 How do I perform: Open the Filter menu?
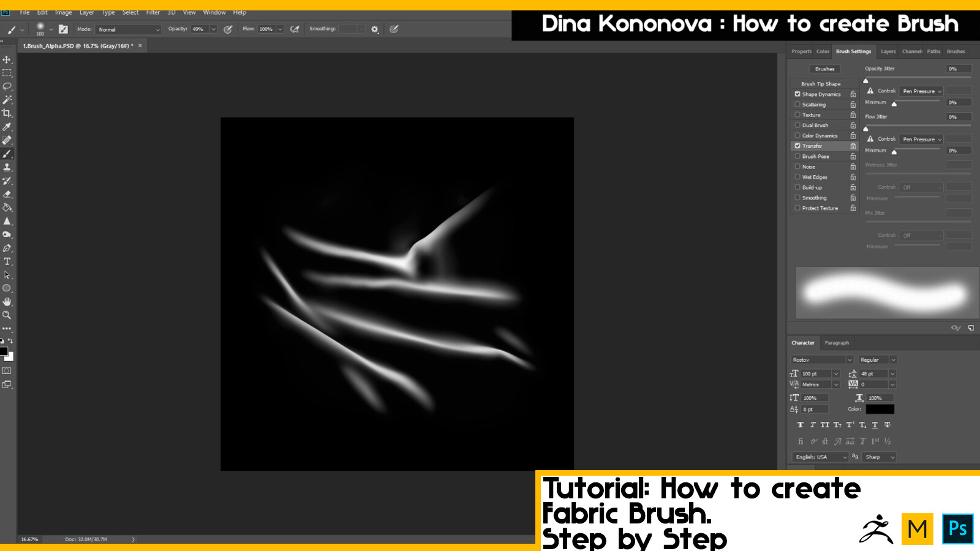(152, 12)
